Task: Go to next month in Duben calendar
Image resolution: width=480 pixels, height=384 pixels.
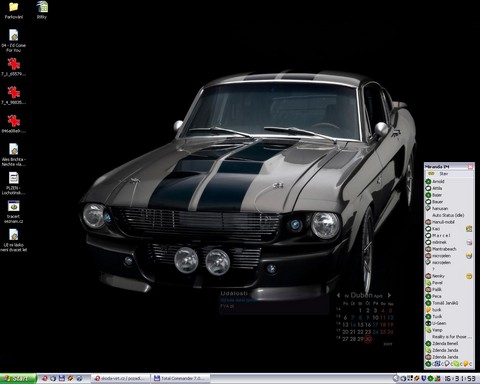Action: click(x=389, y=295)
